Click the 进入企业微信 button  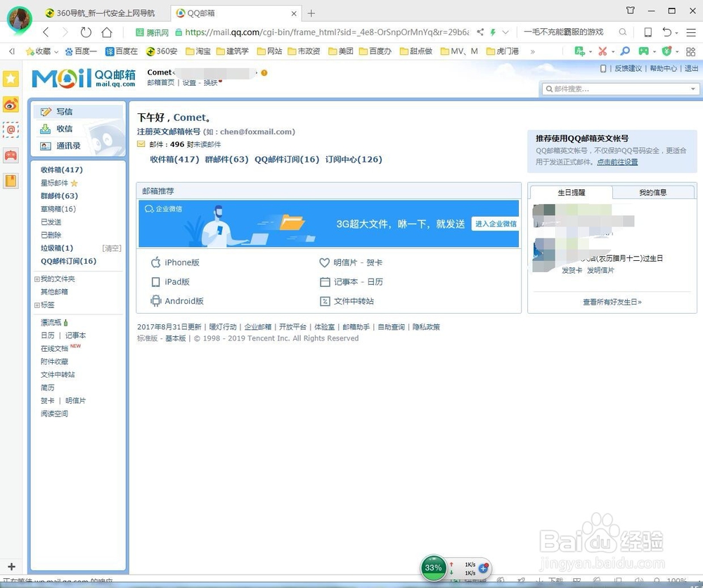[x=496, y=224]
